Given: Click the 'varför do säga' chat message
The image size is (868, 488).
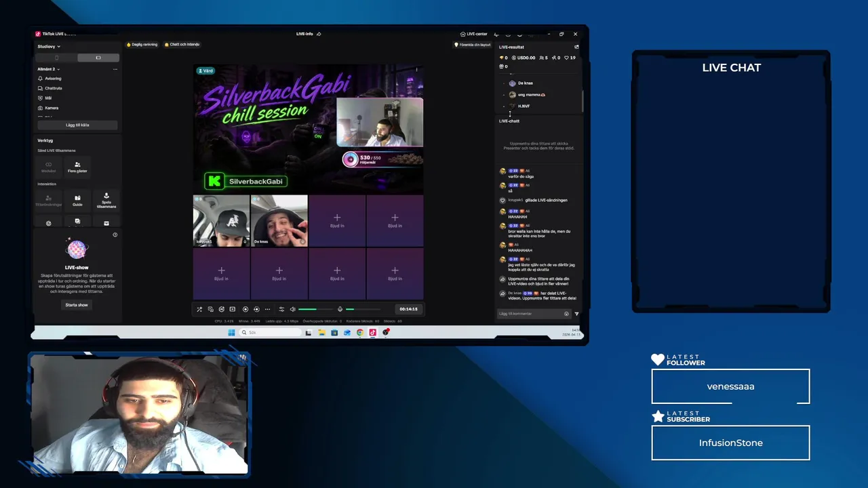Looking at the screenshot, I should 521,176.
